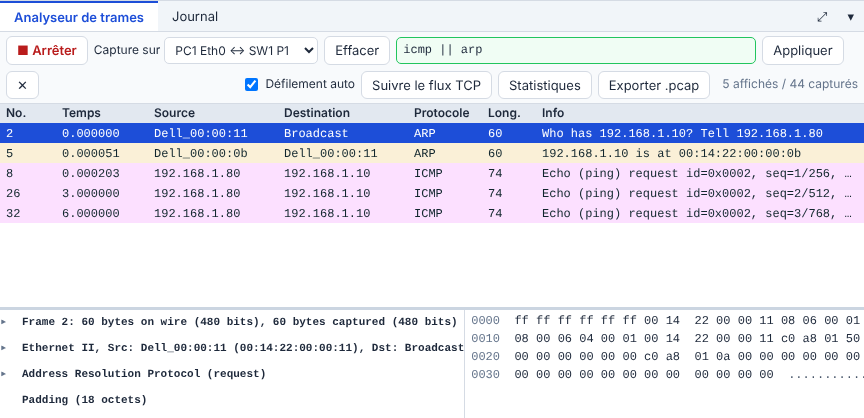Click 'Who has 192.168.1.10? Tell 192.168.1.80' info
The height and width of the screenshot is (418, 864).
click(x=682, y=133)
